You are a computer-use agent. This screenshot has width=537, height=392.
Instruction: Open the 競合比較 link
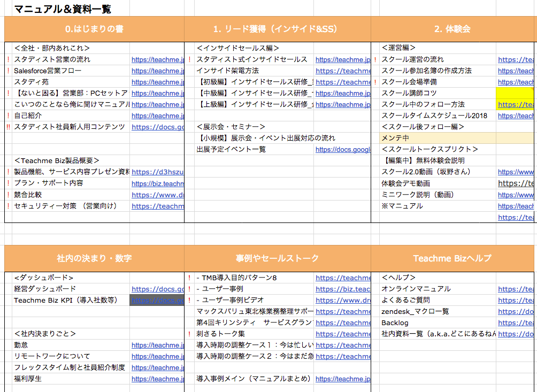[x=158, y=195]
